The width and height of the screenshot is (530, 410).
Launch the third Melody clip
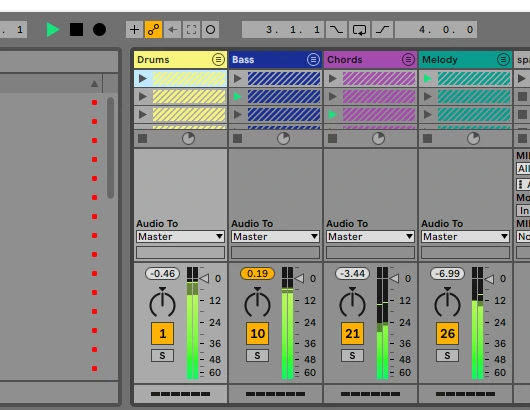[x=428, y=115]
